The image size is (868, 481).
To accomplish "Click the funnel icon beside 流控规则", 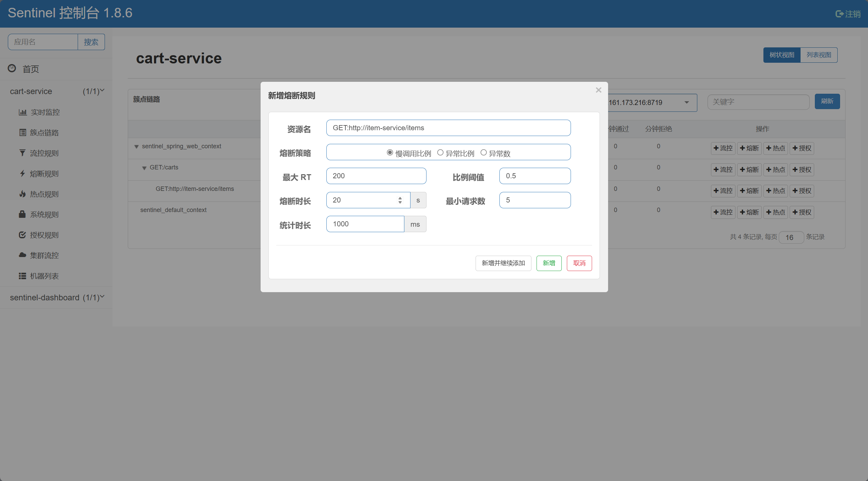I will coord(22,153).
